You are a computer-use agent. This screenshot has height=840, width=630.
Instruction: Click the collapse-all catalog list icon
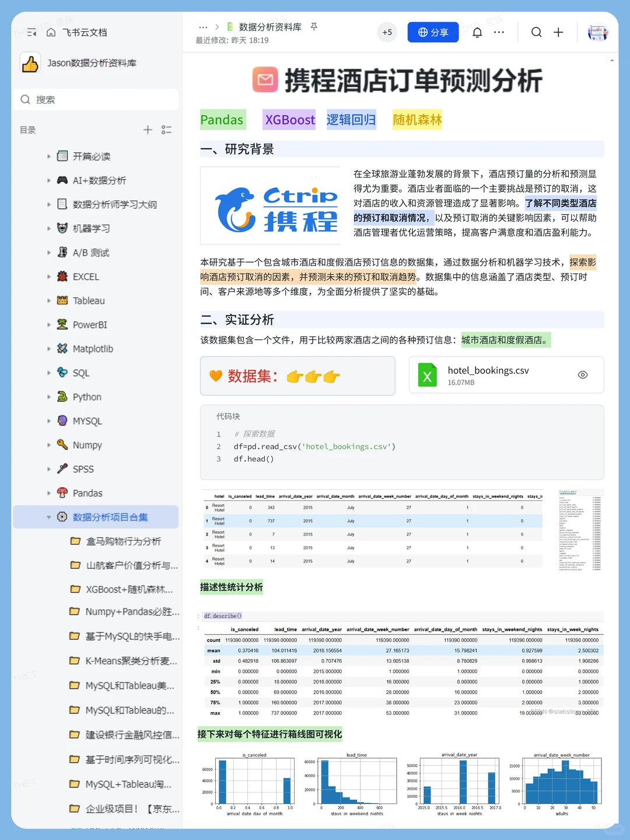167,129
